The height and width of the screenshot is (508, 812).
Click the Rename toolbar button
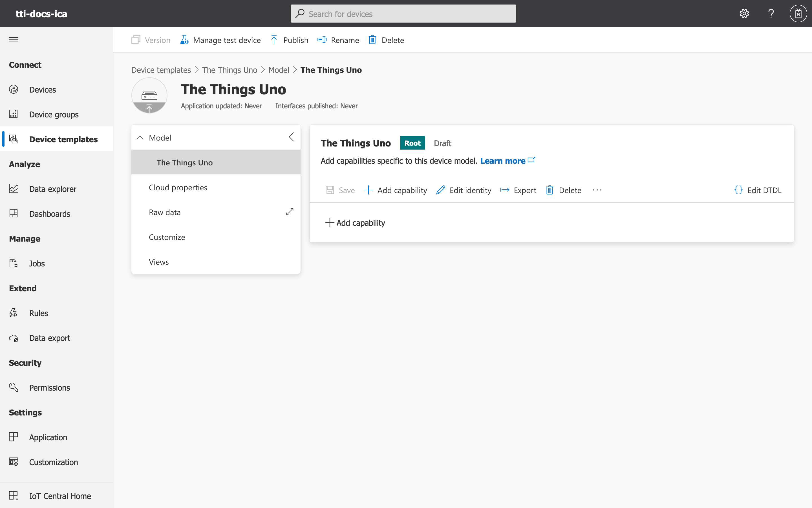click(x=338, y=40)
